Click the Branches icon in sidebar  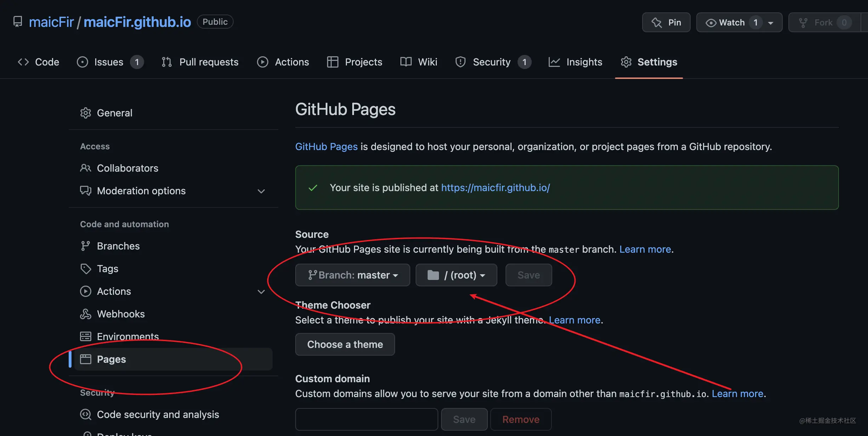85,246
